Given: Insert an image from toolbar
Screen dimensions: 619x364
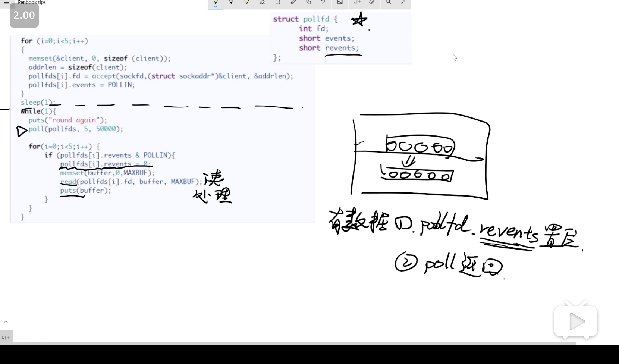Looking at the screenshot, I should point(340,2).
